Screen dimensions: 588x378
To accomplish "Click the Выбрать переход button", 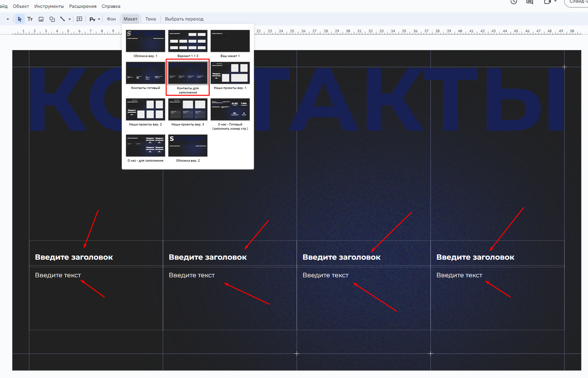I will pyautogui.click(x=184, y=19).
